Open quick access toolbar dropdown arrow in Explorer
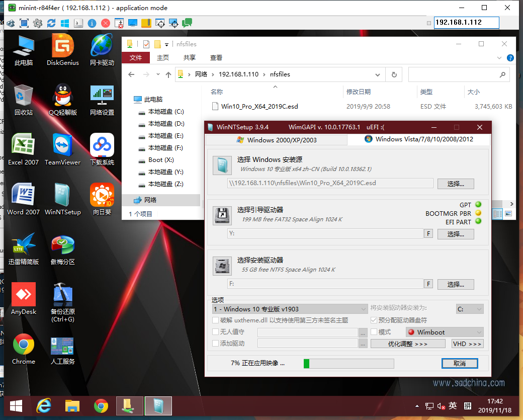 (x=166, y=44)
